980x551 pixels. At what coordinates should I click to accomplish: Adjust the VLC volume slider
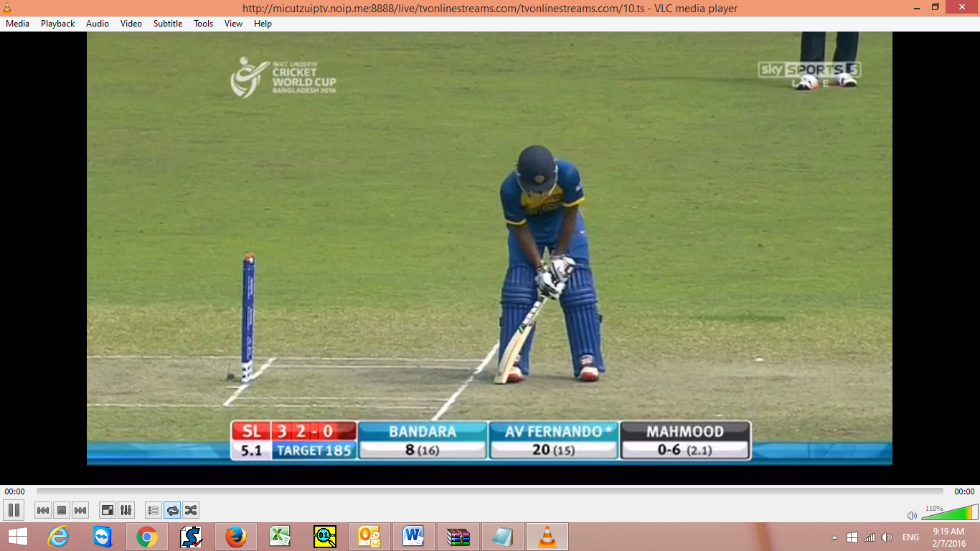949,514
